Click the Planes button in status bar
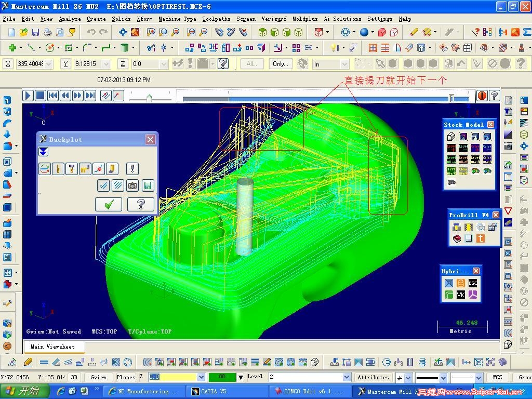Viewport: 532px width, 399px height. 126,377
